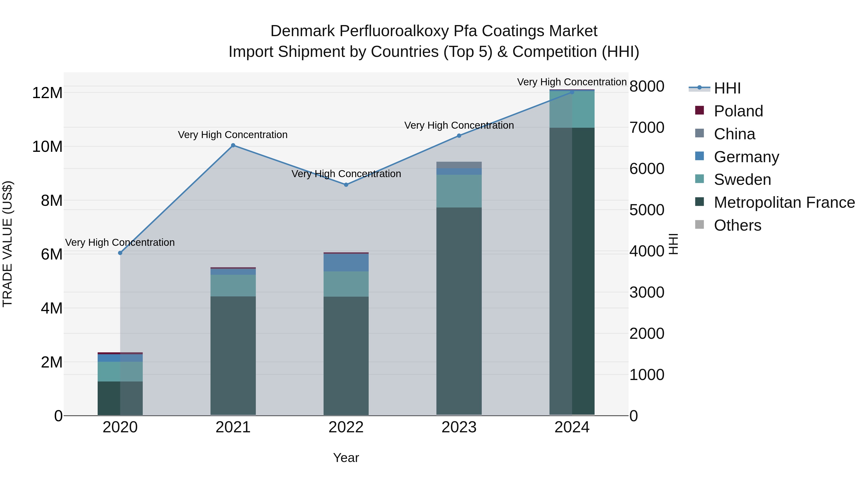The width and height of the screenshot is (868, 488).
Task: Toggle the HHI legend entry
Action: click(715, 88)
